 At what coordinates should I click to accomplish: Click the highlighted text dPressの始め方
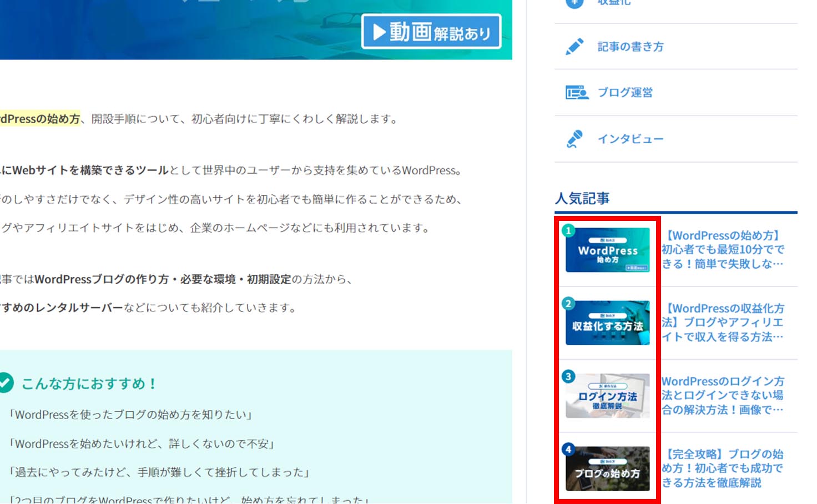tap(40, 119)
